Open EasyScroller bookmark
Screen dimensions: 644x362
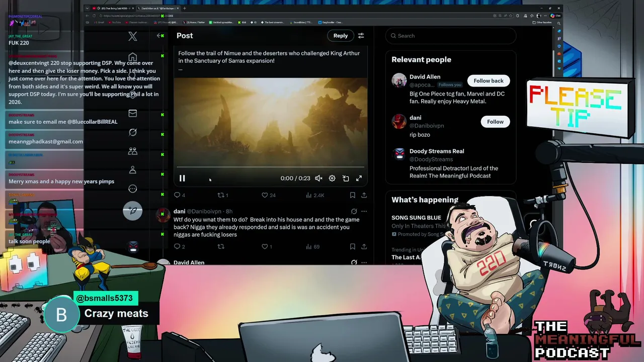click(x=330, y=22)
